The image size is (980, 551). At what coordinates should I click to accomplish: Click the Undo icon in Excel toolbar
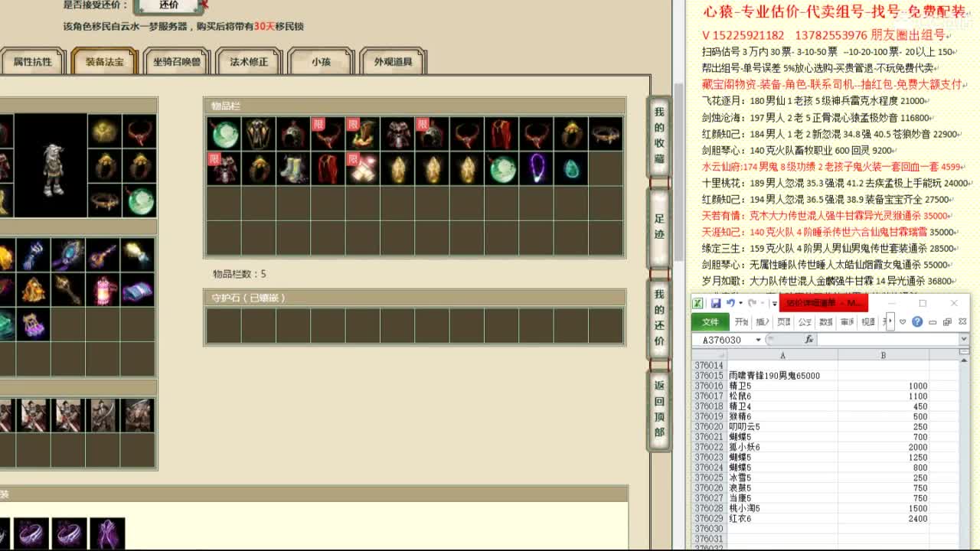(x=731, y=303)
